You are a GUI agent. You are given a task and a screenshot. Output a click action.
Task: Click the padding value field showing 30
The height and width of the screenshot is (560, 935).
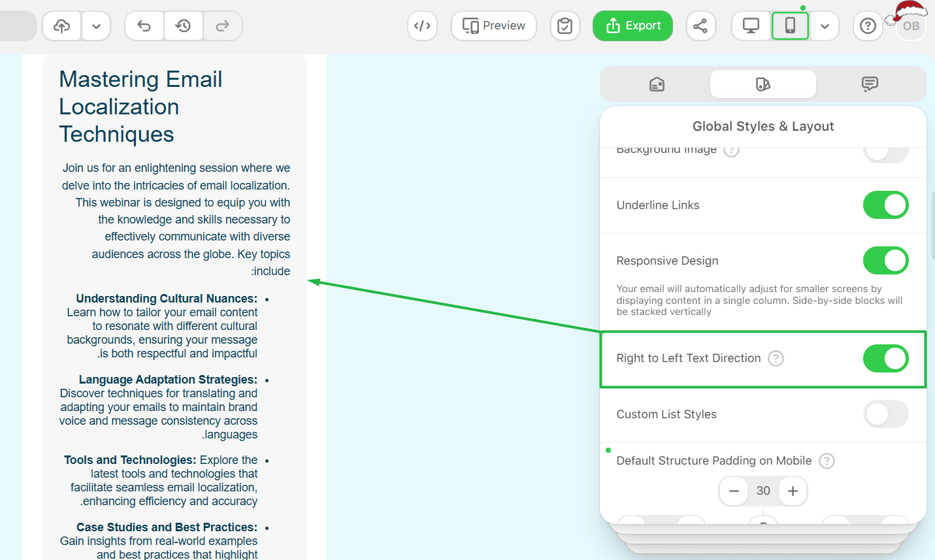(x=763, y=491)
